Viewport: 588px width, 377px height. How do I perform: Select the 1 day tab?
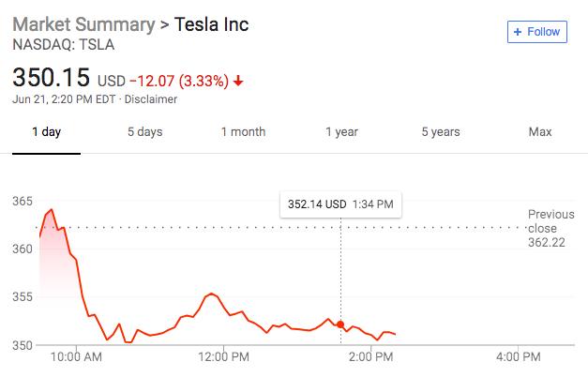(x=46, y=132)
